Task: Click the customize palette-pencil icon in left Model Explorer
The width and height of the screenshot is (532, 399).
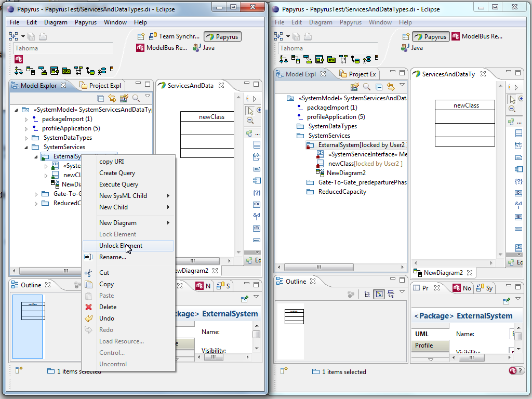Action: (x=124, y=98)
